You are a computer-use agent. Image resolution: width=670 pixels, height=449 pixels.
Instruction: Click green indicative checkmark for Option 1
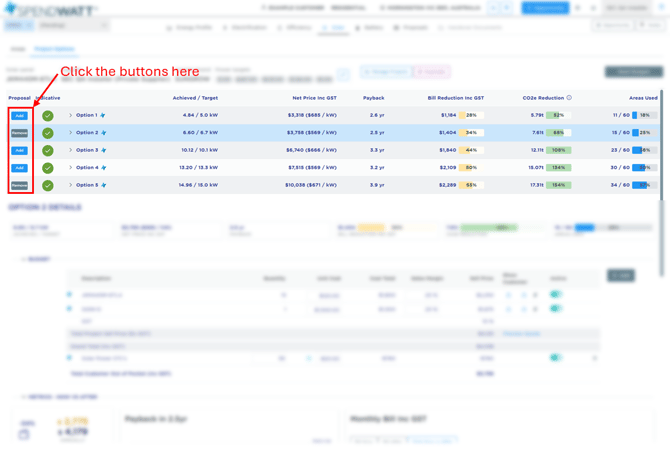point(47,116)
